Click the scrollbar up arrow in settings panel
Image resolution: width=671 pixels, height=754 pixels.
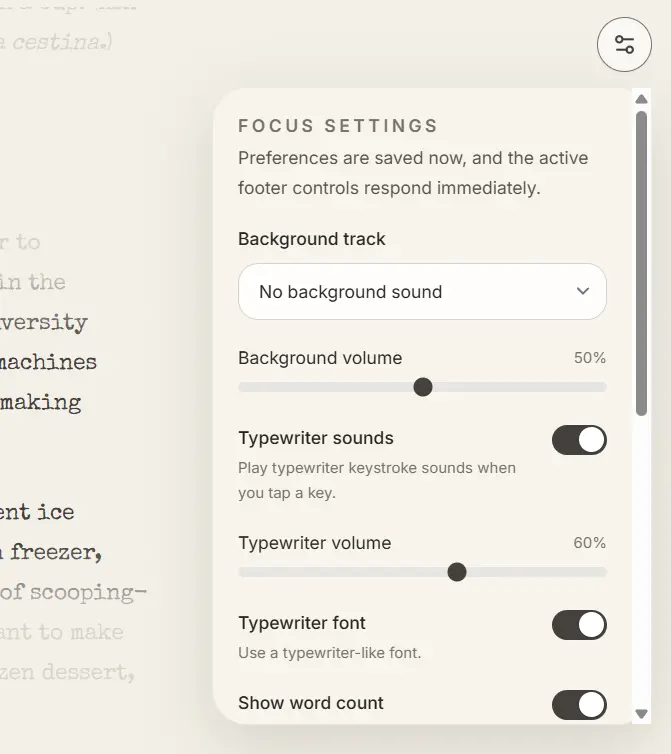pos(641,99)
